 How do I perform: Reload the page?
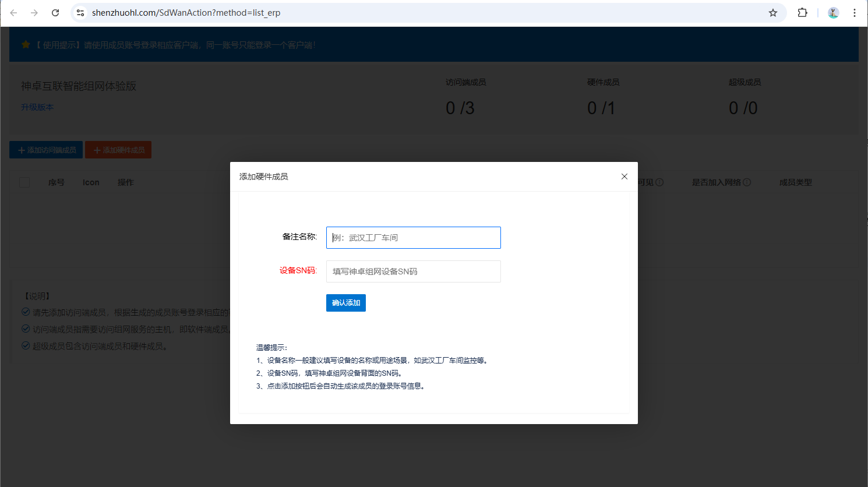click(x=55, y=13)
